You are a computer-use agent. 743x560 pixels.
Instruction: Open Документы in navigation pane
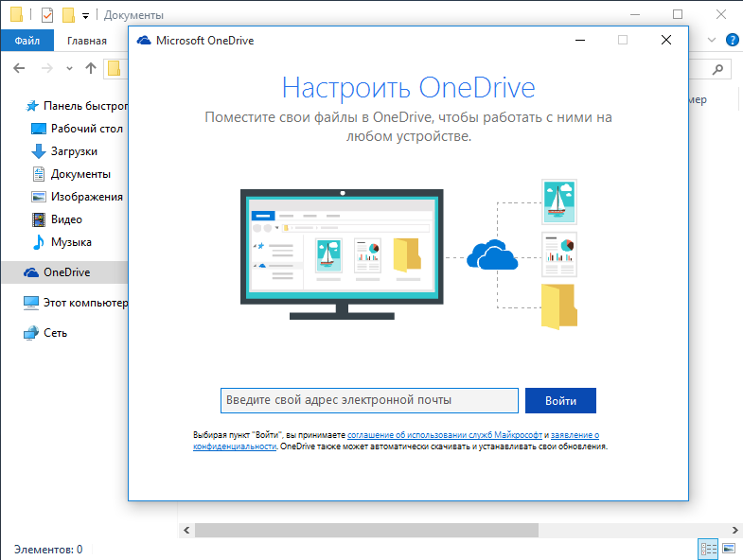tap(80, 174)
